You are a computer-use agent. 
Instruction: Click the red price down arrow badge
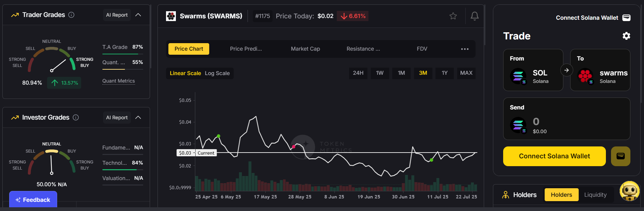click(x=353, y=16)
